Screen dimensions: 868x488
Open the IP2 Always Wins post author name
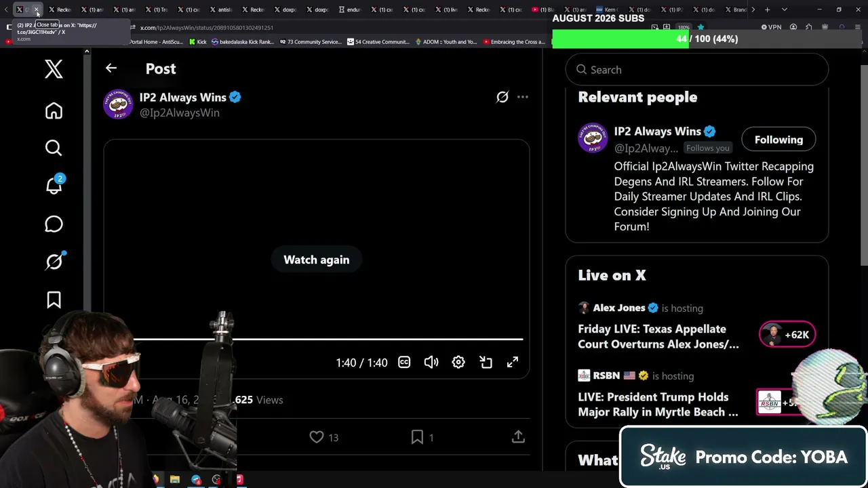pos(182,97)
